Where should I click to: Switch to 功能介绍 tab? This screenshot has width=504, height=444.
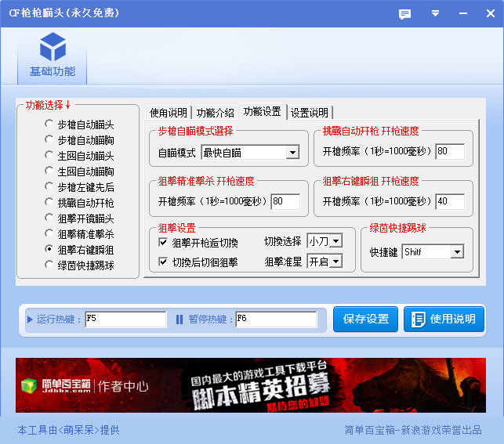tap(215, 113)
